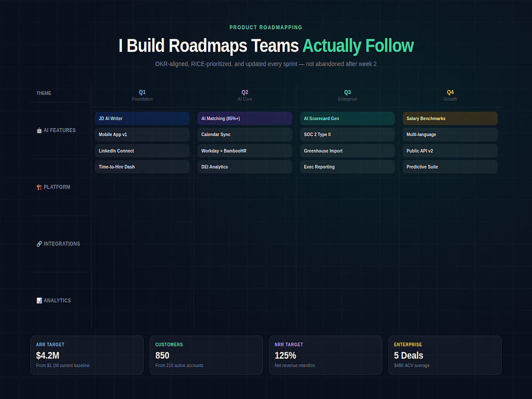532x399 pixels.
Task: Open the Greenhouse Import card
Action: point(347,151)
